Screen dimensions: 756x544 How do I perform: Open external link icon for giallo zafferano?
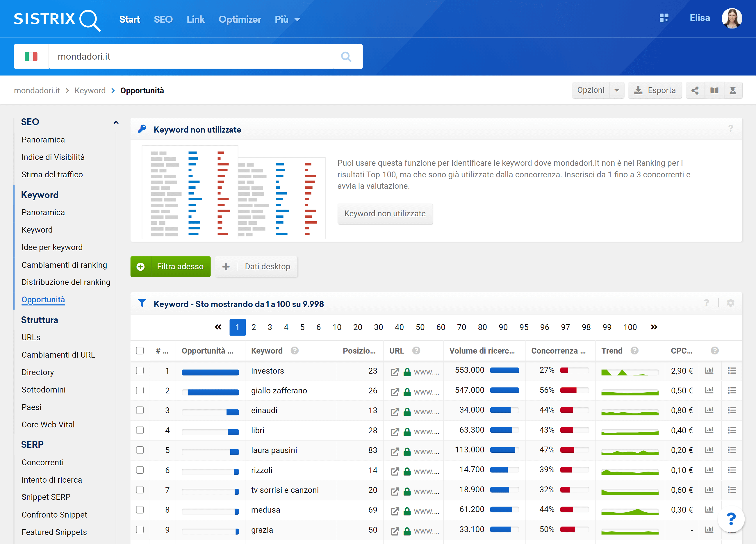395,392
